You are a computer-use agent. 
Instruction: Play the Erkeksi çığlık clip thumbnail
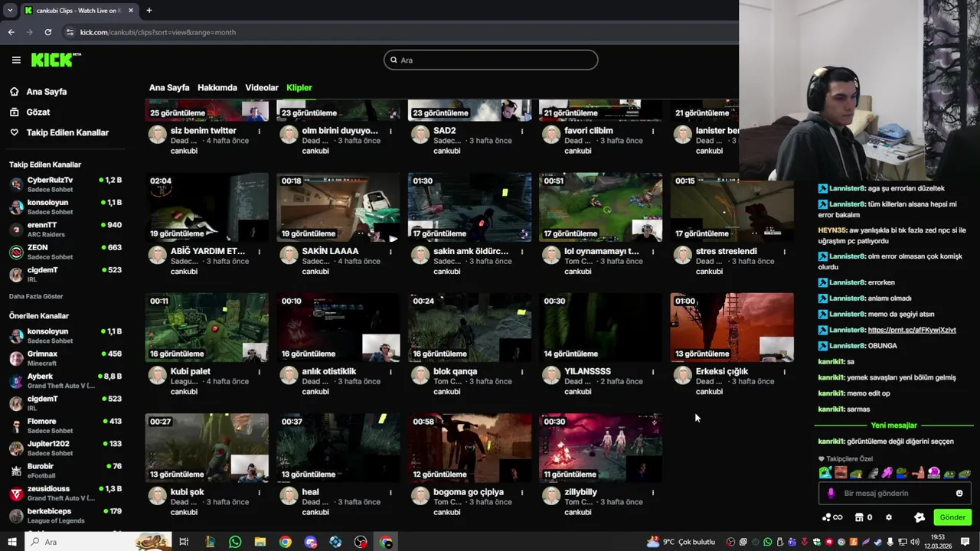click(x=732, y=328)
